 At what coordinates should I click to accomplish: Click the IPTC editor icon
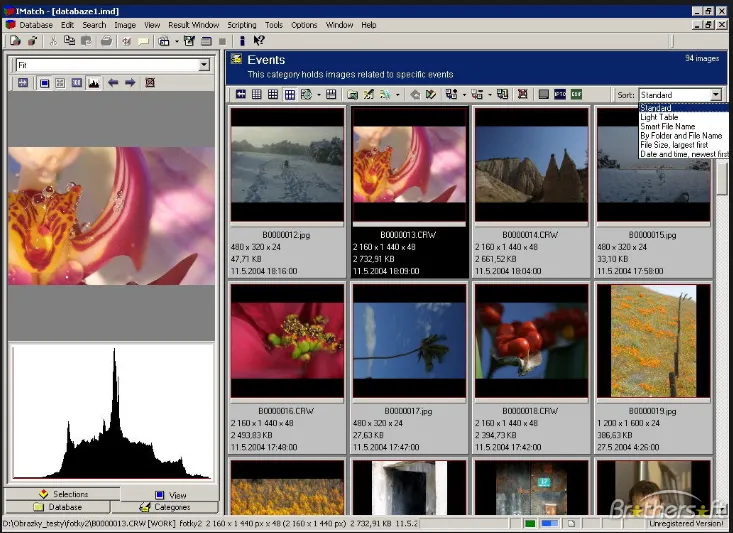click(x=560, y=94)
